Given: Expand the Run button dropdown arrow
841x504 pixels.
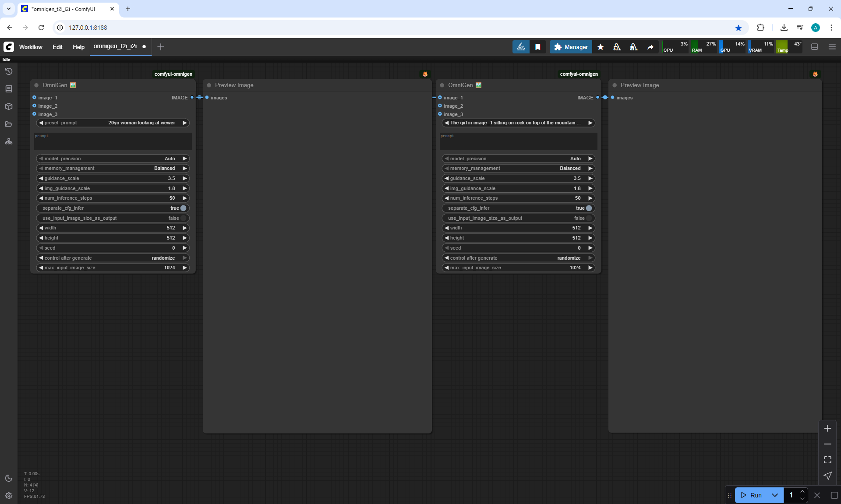Looking at the screenshot, I should pyautogui.click(x=775, y=495).
